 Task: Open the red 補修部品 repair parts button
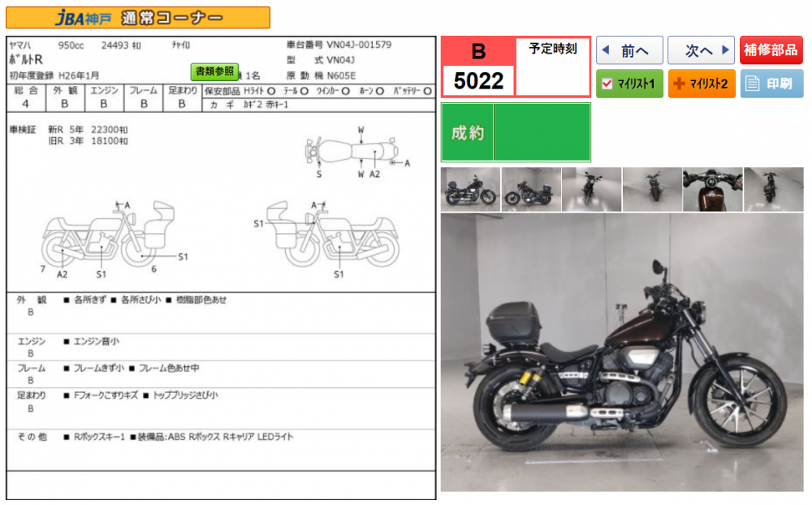[x=771, y=50]
